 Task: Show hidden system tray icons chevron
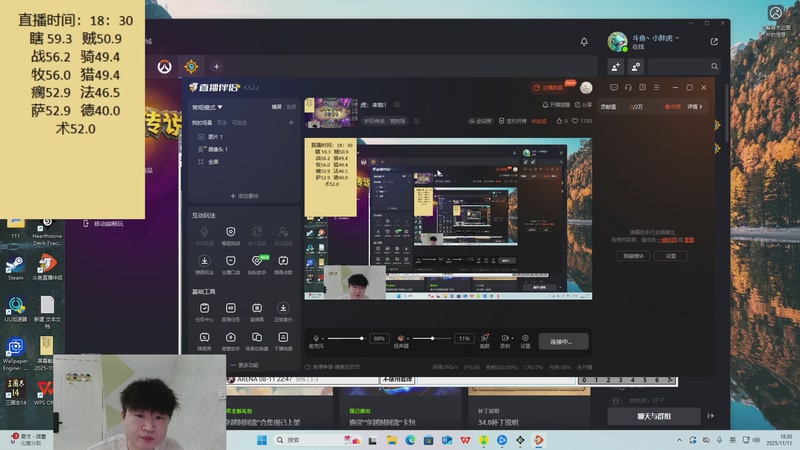coord(679,440)
